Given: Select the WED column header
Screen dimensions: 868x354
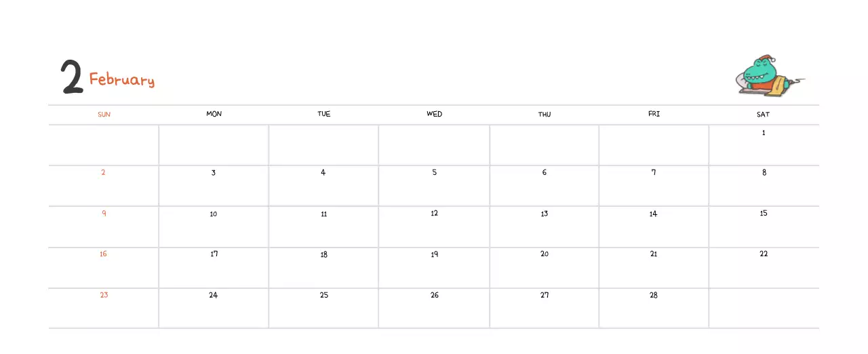Looking at the screenshot, I should [x=434, y=114].
